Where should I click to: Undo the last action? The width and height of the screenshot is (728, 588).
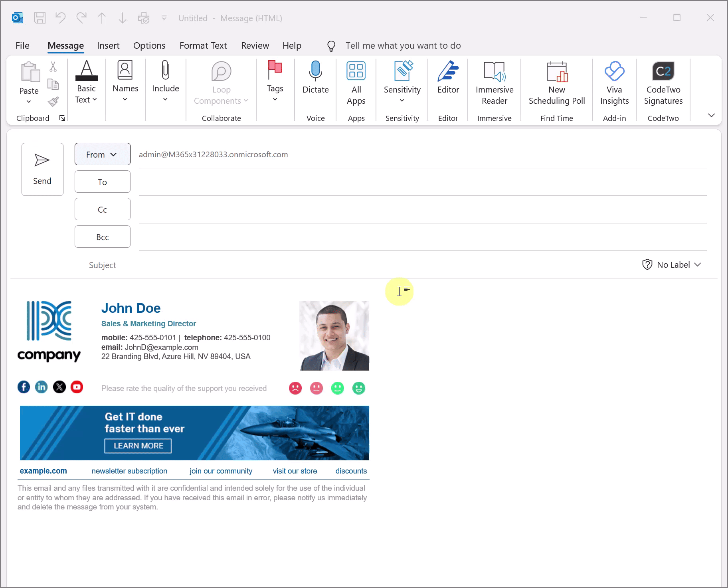coord(61,18)
